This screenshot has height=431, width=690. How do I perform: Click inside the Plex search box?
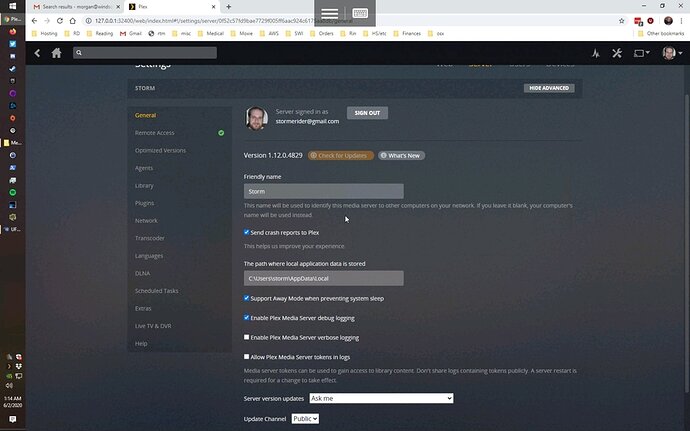pyautogui.click(x=145, y=53)
